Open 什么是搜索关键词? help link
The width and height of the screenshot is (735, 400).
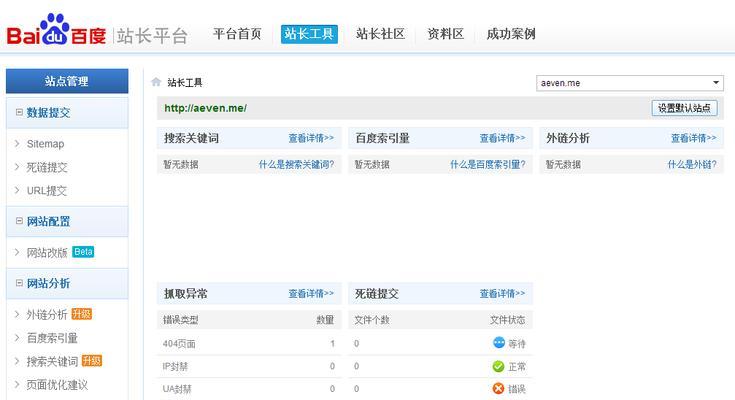296,164
